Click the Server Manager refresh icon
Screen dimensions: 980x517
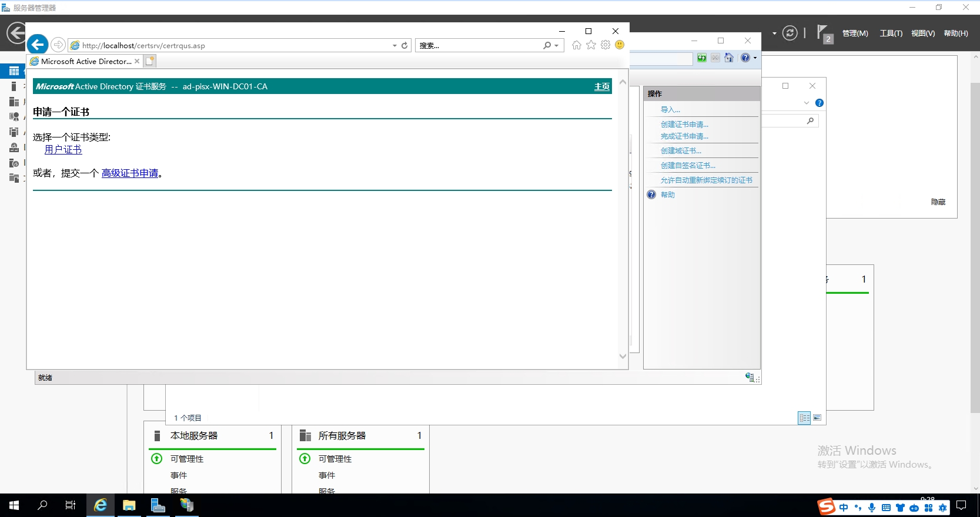[790, 33]
